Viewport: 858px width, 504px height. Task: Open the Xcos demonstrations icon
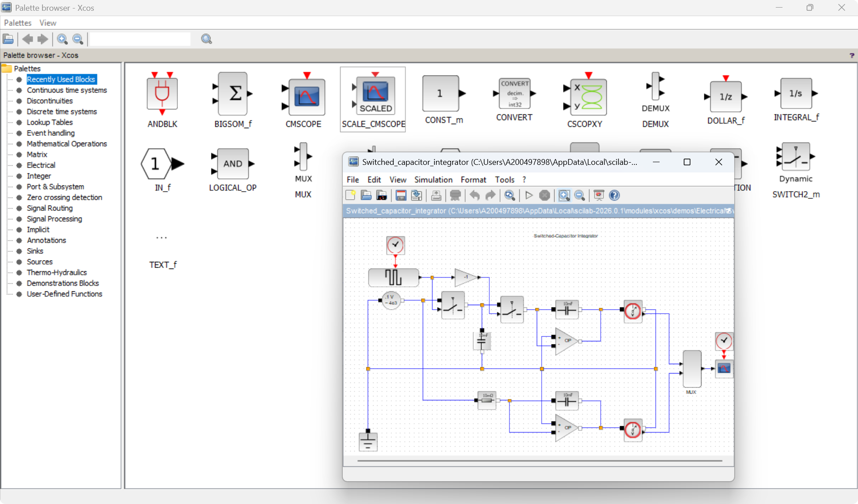point(599,195)
